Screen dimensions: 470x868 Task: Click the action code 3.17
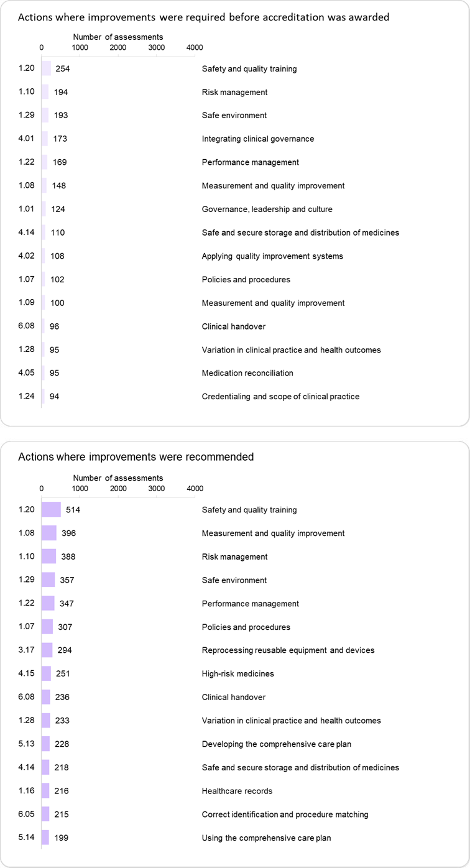27,650
